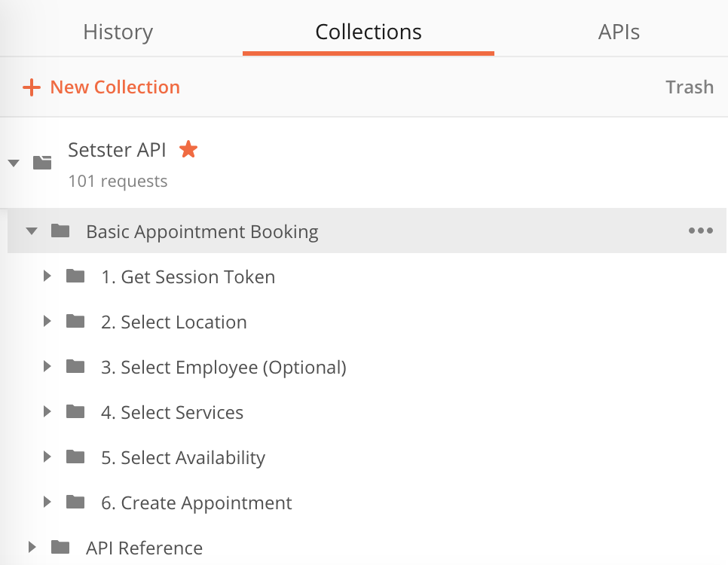Expand the 6. Create Appointment folder
Viewport: 728px width, 565px height.
(47, 502)
